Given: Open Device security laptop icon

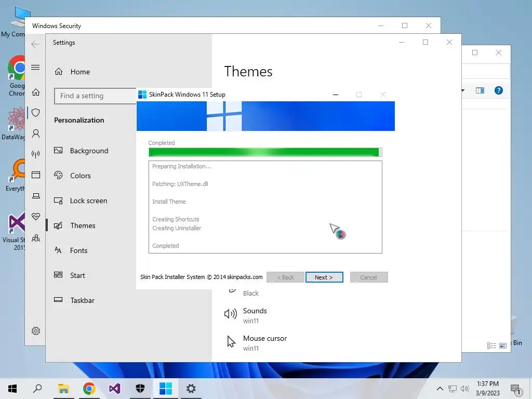Looking at the screenshot, I should (x=36, y=196).
